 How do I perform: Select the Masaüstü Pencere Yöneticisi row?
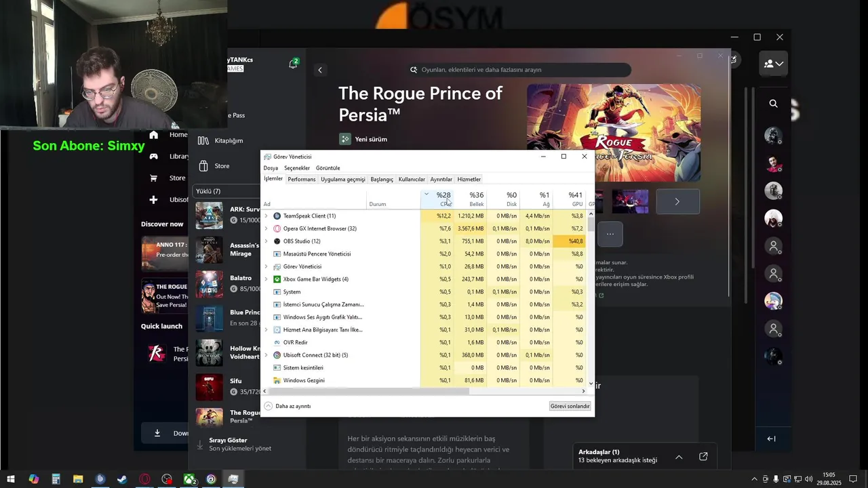pos(424,253)
